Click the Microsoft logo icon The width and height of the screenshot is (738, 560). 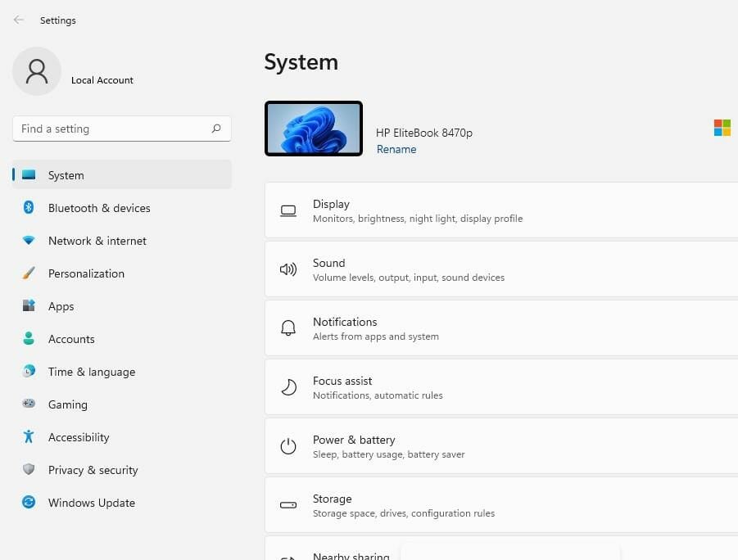tap(722, 128)
